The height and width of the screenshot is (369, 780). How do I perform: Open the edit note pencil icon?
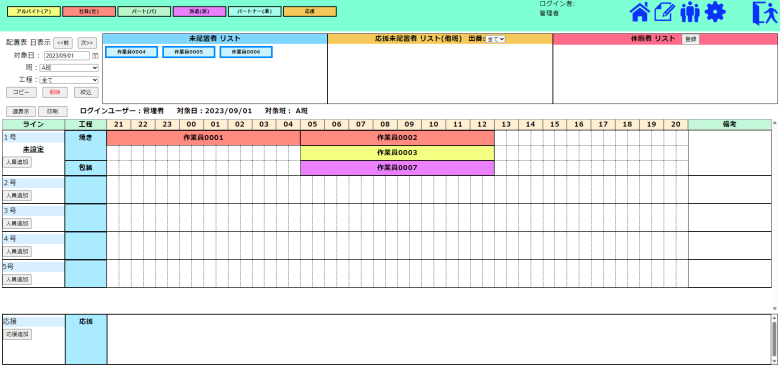click(664, 12)
